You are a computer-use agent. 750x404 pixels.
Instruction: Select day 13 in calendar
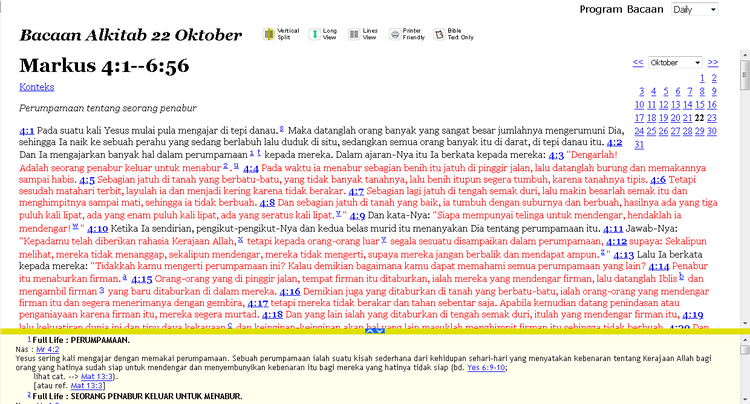click(675, 105)
